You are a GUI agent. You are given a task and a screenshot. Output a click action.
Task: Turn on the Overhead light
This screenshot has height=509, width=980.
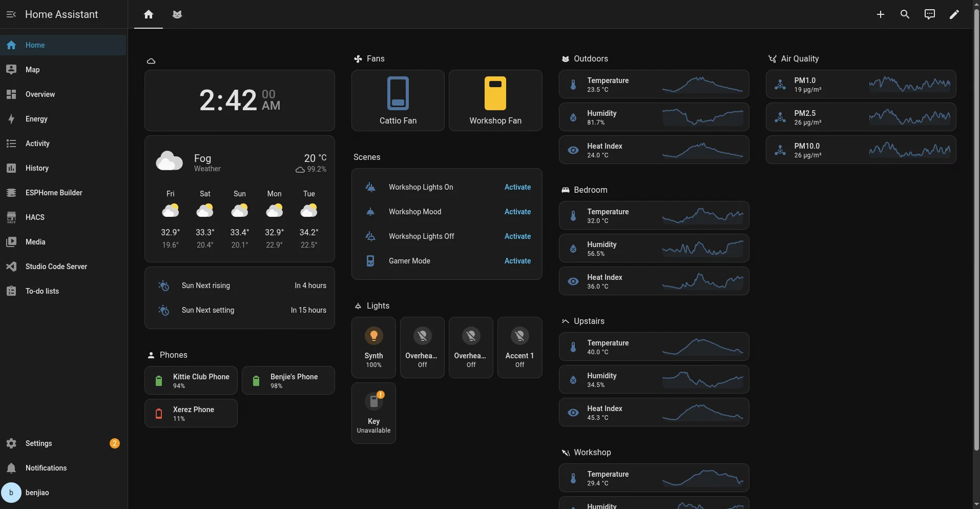[x=422, y=348]
